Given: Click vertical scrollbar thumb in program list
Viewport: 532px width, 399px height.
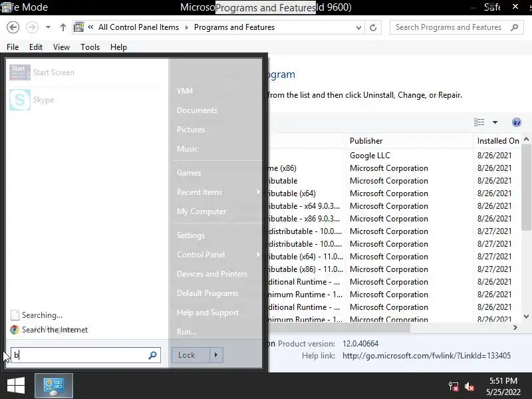Looking at the screenshot, I should [526, 187].
